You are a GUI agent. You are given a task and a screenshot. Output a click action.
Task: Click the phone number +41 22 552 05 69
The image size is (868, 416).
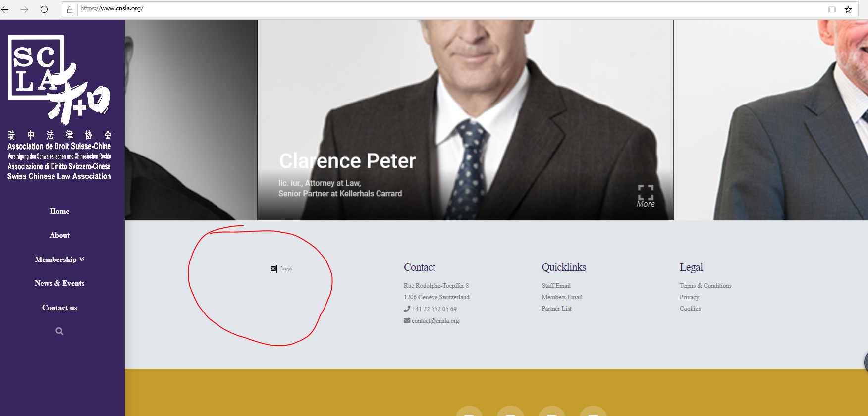pyautogui.click(x=434, y=309)
